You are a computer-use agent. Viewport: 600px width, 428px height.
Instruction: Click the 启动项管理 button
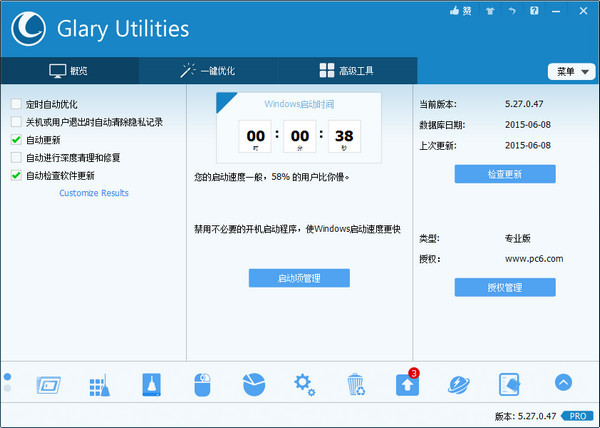click(x=299, y=278)
